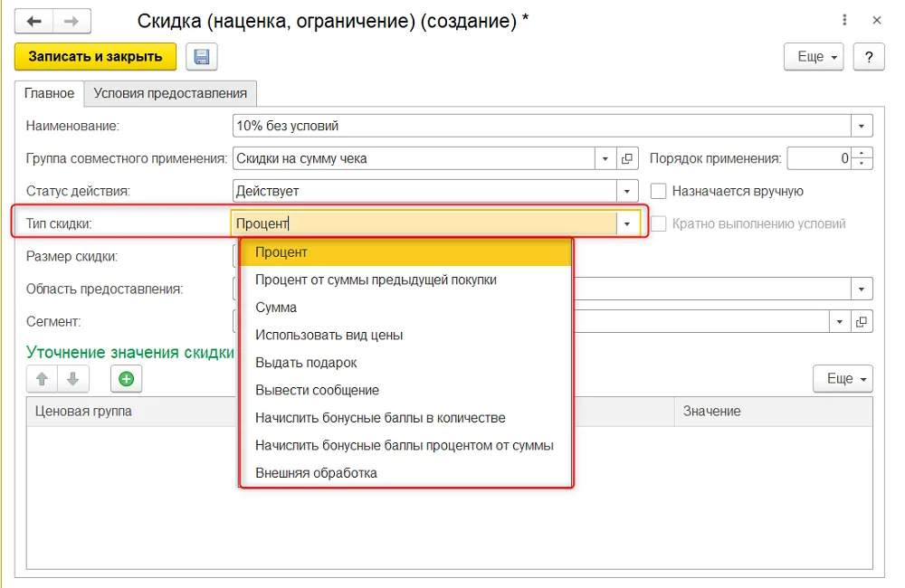Focus the Тип скидки input field

coord(424,223)
